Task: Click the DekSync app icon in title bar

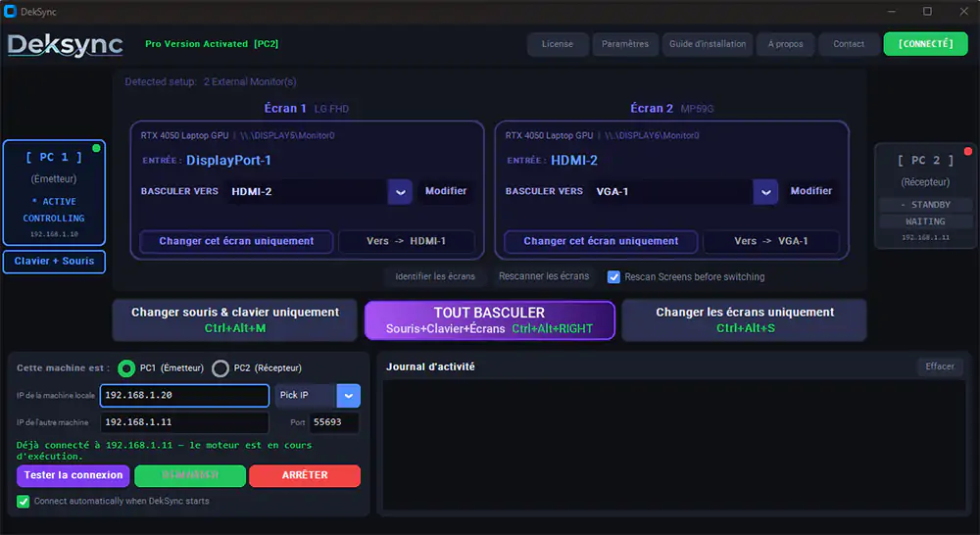Action: click(x=10, y=11)
